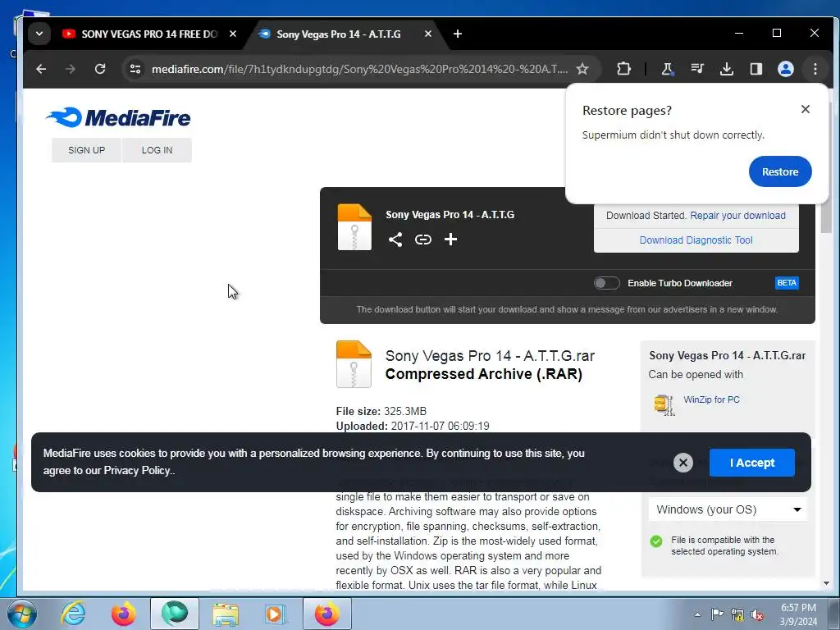840x630 pixels.
Task: Reload the current page
Action: [x=99, y=69]
